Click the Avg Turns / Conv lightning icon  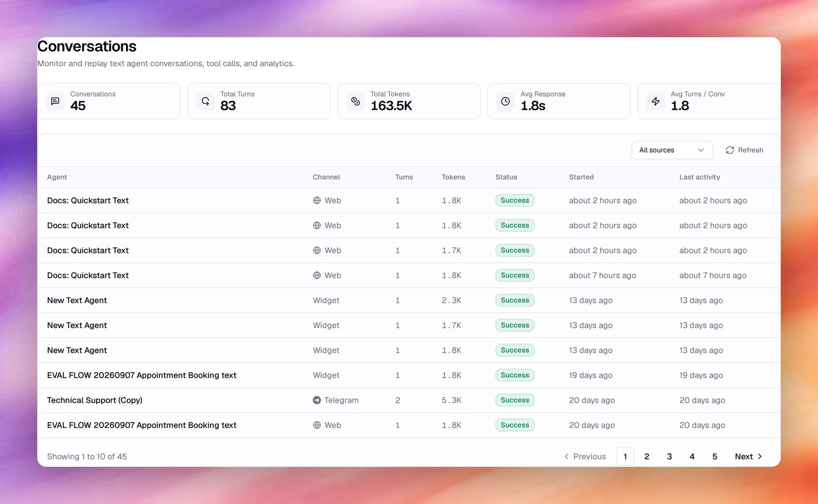click(655, 101)
